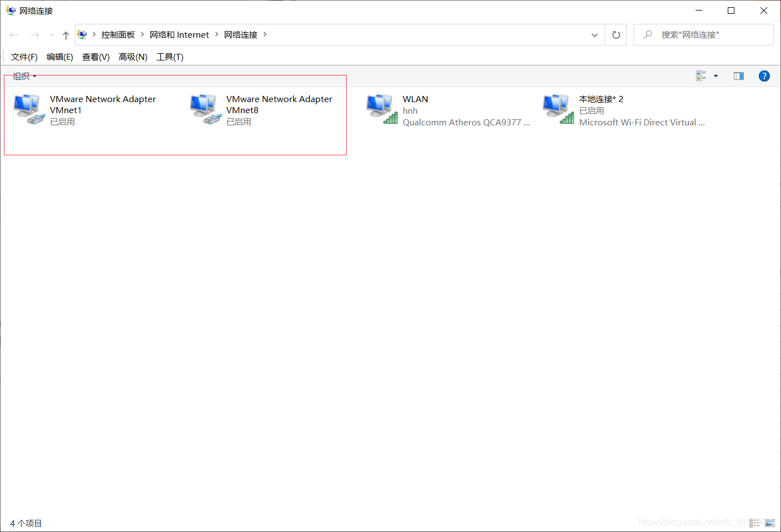Select the WLAN connection icon
The height and width of the screenshot is (532, 781).
coord(382,109)
